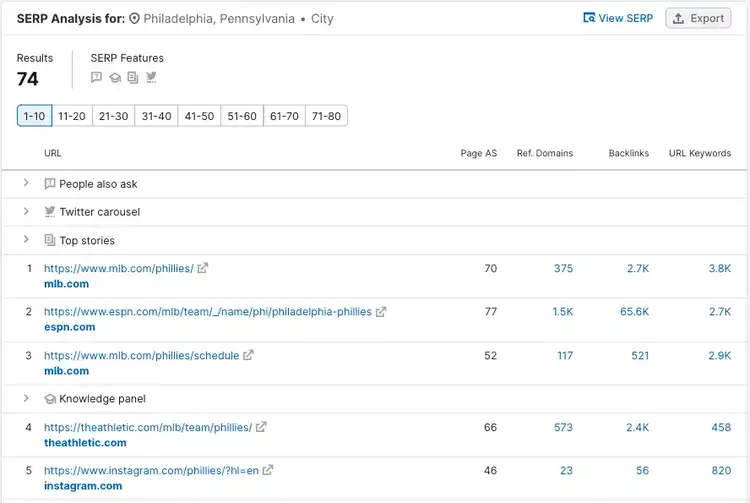Switch to the 21-30 results tab
Viewport: 750px width, 503px height.
click(x=113, y=116)
